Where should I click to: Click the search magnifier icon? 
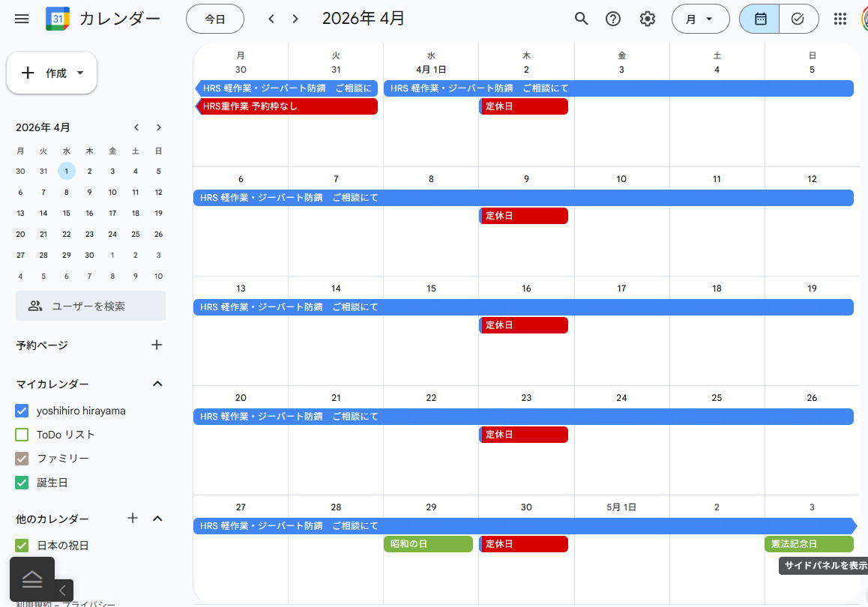click(581, 19)
